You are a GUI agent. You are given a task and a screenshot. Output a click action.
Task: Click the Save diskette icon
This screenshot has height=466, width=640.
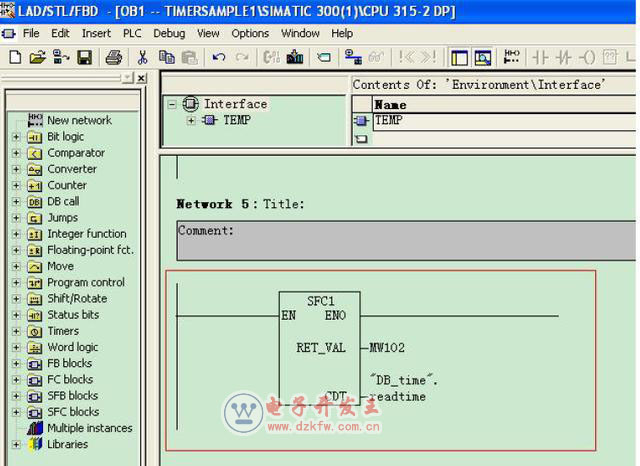pos(85,58)
